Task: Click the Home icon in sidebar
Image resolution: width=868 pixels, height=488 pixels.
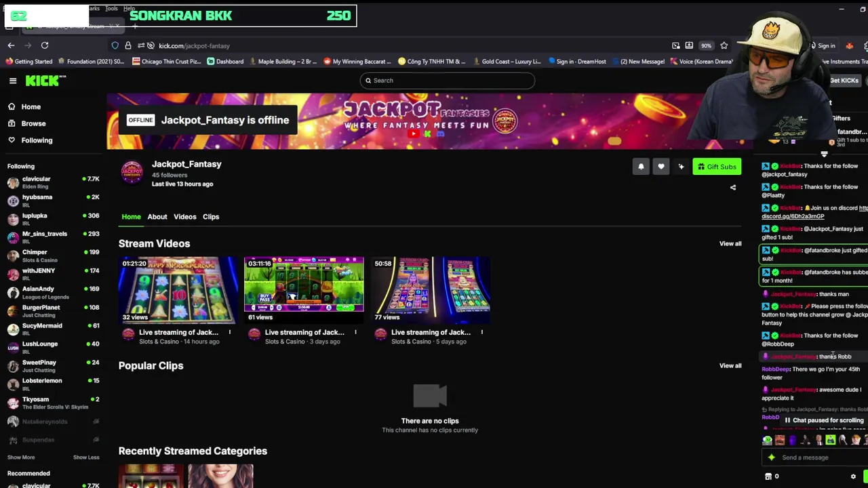Action: pyautogui.click(x=12, y=107)
